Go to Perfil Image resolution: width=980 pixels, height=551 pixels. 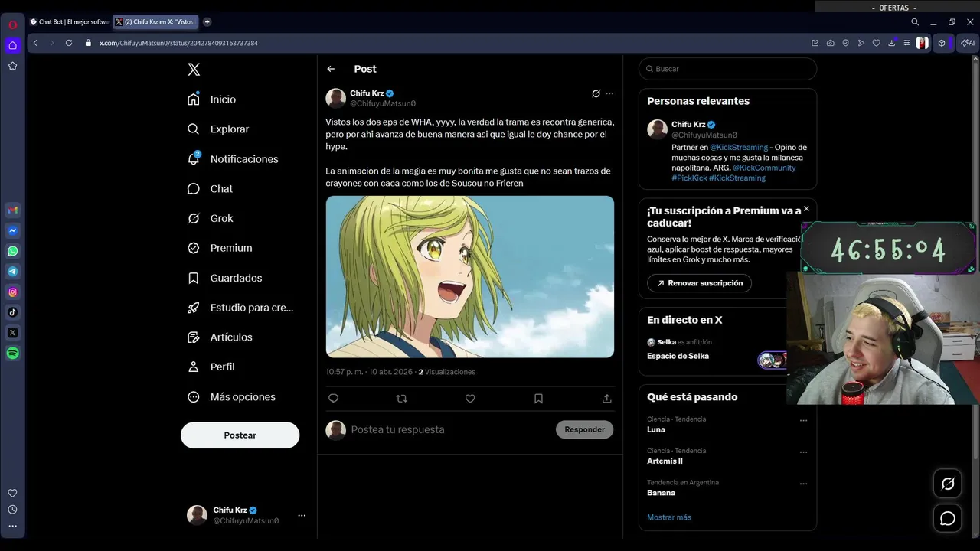click(211, 367)
